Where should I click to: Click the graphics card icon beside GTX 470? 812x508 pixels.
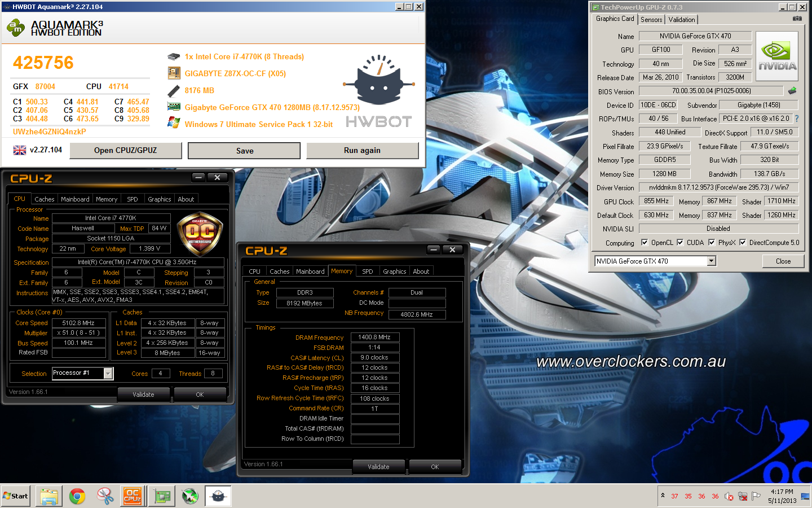[x=174, y=107]
